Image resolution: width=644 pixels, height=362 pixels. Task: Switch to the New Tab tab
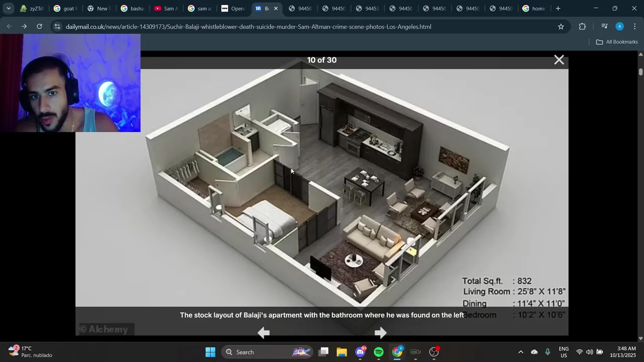pyautogui.click(x=99, y=9)
